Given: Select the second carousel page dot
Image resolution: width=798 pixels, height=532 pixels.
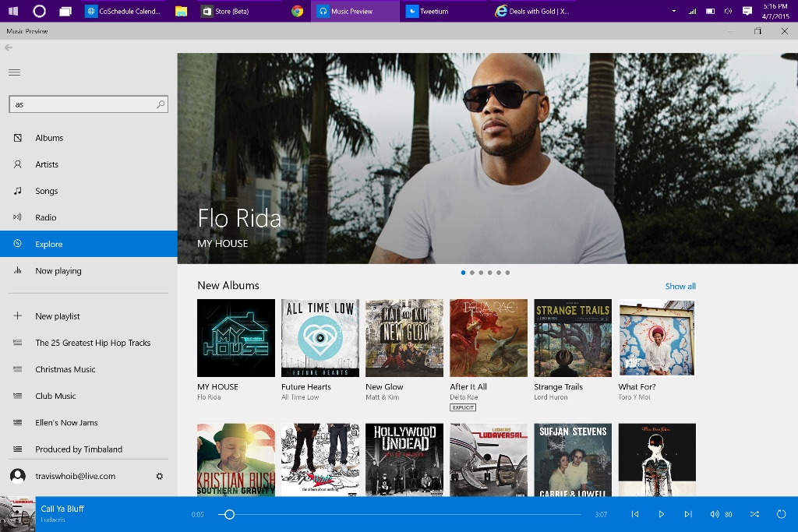Looking at the screenshot, I should (472, 273).
